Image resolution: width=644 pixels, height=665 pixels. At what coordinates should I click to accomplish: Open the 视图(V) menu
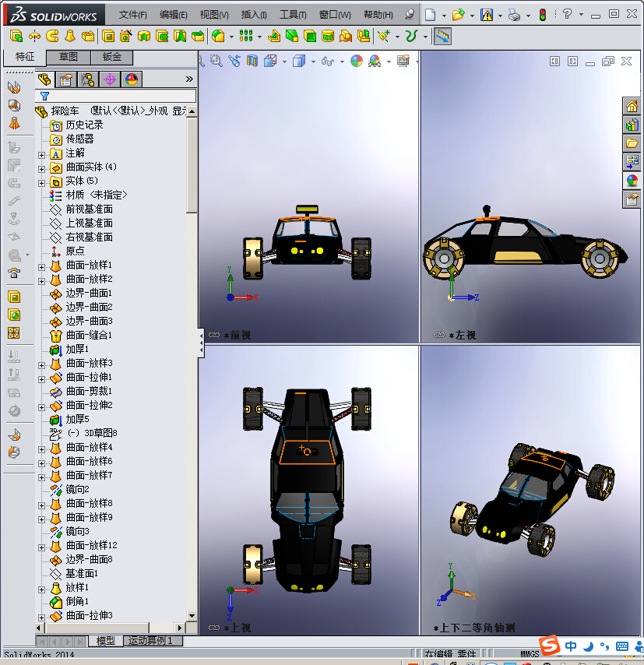coord(214,15)
